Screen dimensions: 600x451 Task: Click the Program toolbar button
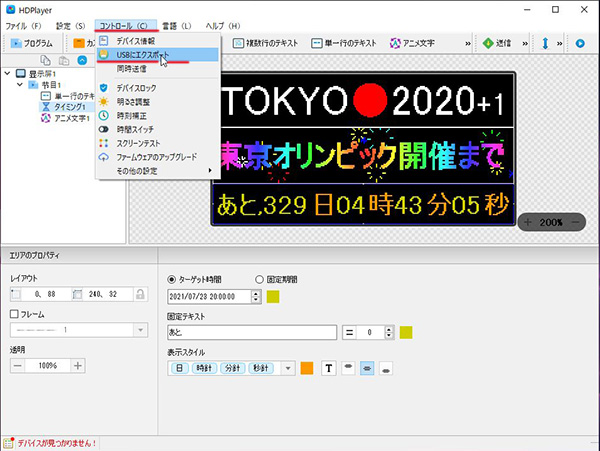tap(31, 43)
